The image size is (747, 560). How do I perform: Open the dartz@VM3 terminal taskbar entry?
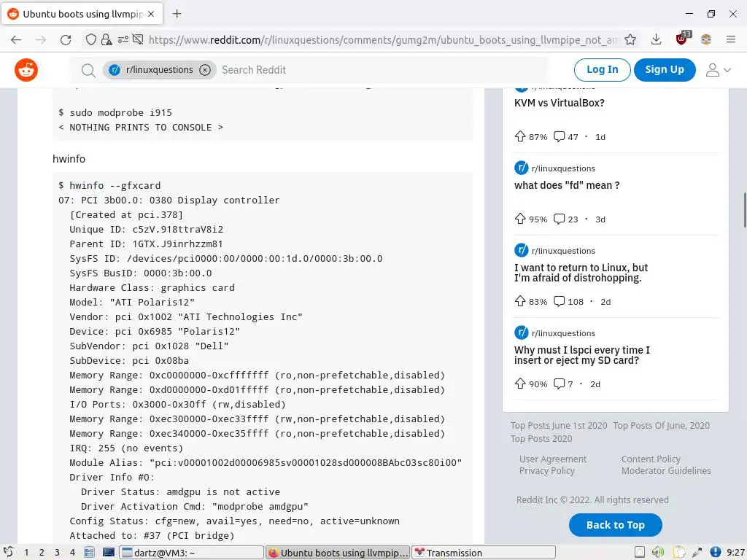point(192,553)
